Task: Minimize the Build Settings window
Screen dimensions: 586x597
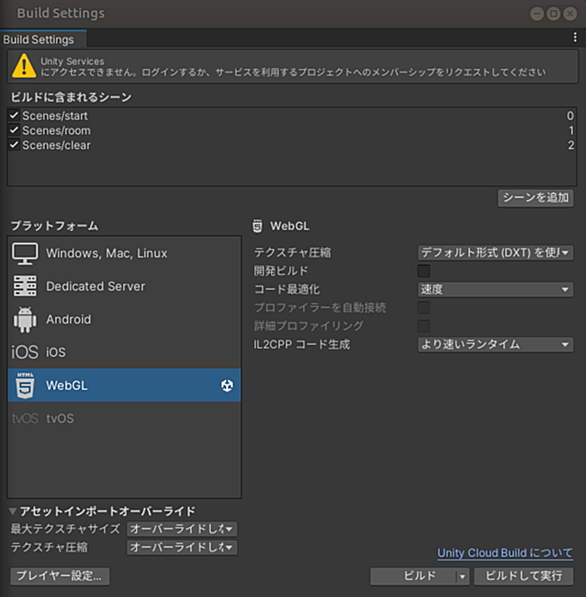Action: point(537,14)
